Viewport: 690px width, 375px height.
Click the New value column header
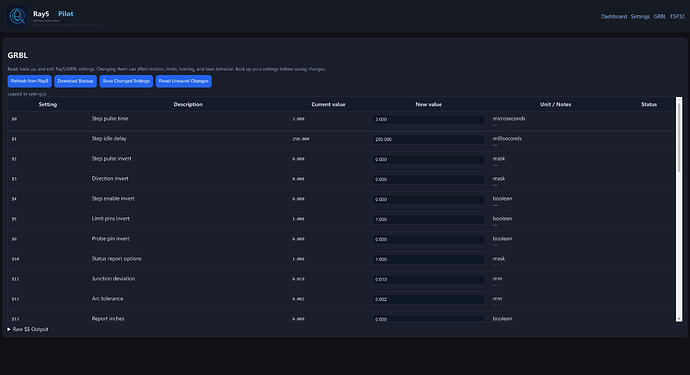tap(429, 104)
